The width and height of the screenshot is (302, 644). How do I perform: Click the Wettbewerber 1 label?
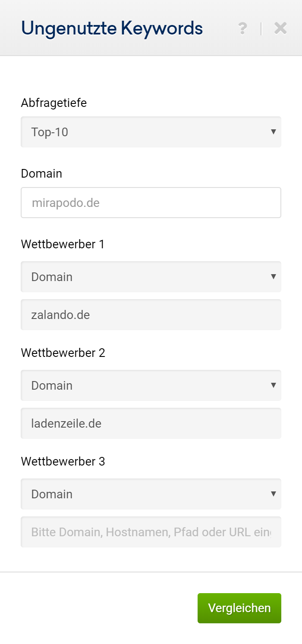point(63,244)
